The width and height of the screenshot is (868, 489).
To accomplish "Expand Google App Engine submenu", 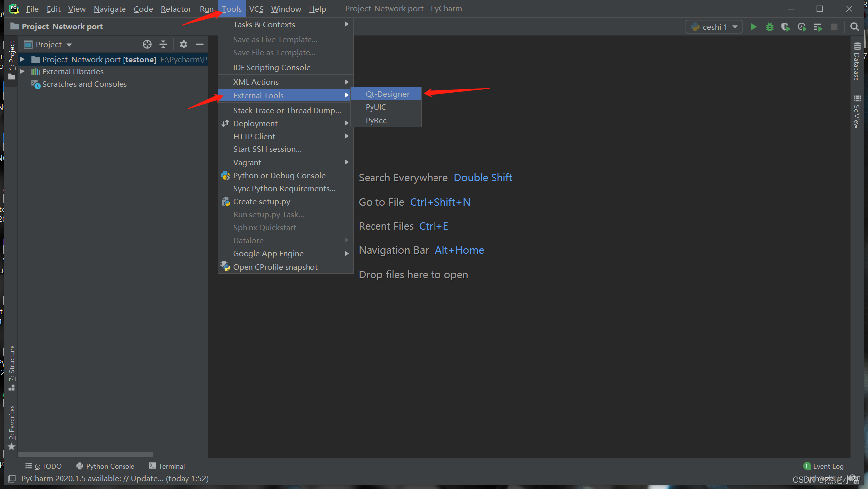I will (285, 253).
